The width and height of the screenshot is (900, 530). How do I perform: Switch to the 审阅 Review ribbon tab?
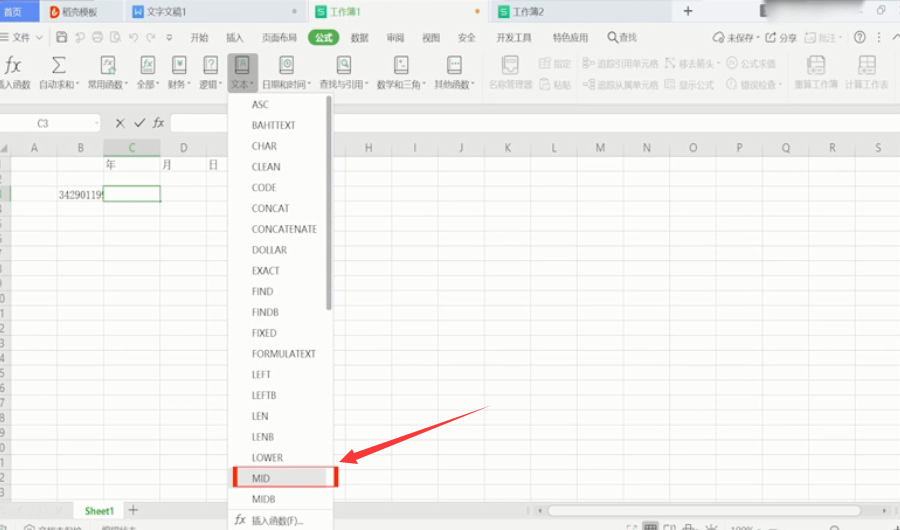click(x=395, y=37)
